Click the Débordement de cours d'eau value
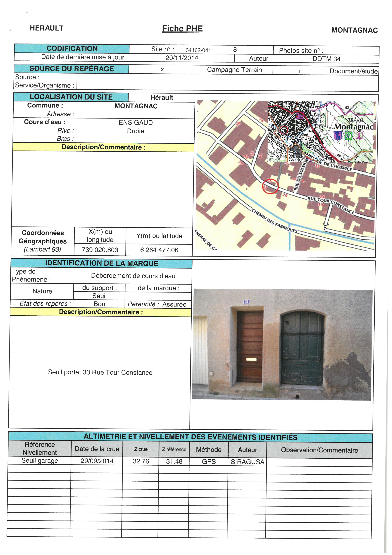Image resolution: width=392 pixels, height=555 pixels. click(x=133, y=276)
